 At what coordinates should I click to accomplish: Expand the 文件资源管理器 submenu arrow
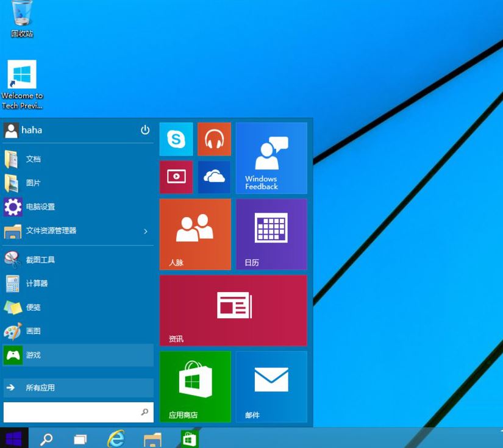(146, 231)
